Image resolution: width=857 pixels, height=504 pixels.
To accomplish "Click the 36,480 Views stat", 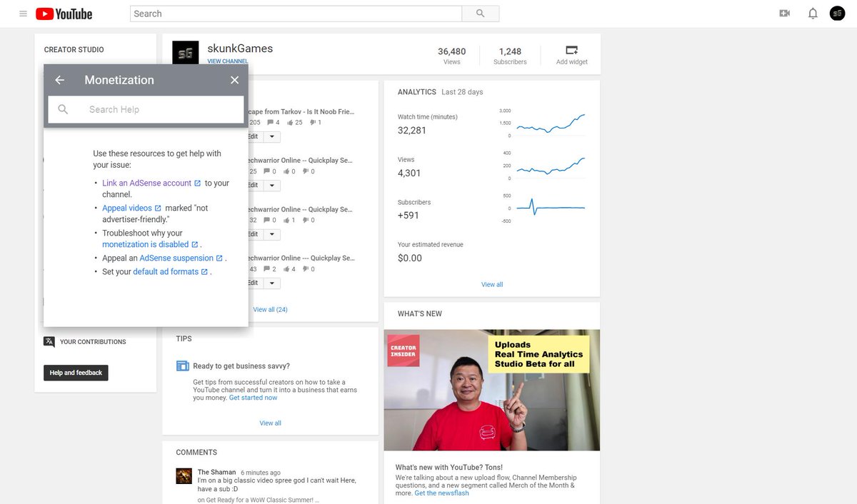I will coord(451,56).
